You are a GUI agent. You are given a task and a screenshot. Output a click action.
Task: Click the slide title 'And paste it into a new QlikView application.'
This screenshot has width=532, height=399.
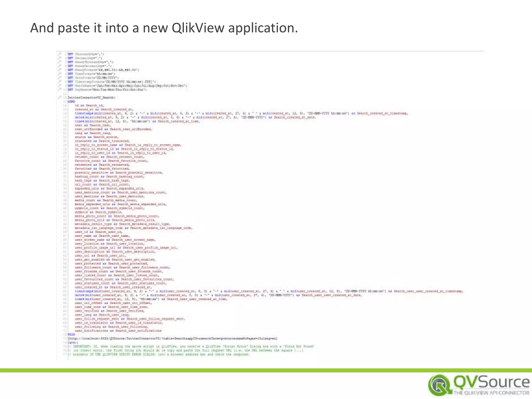click(x=164, y=28)
